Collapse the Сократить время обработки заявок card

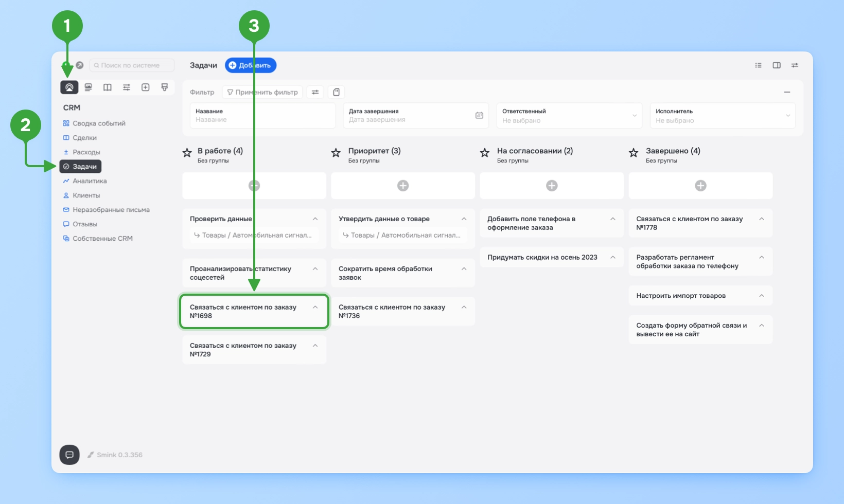[464, 269]
